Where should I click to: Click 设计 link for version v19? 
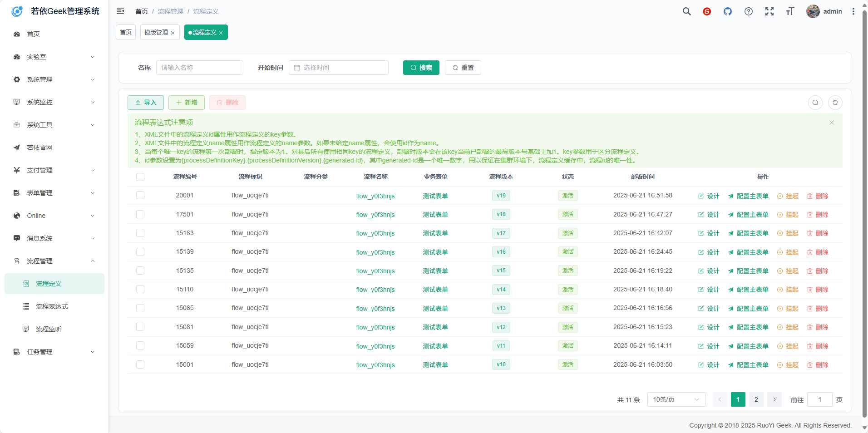point(709,196)
